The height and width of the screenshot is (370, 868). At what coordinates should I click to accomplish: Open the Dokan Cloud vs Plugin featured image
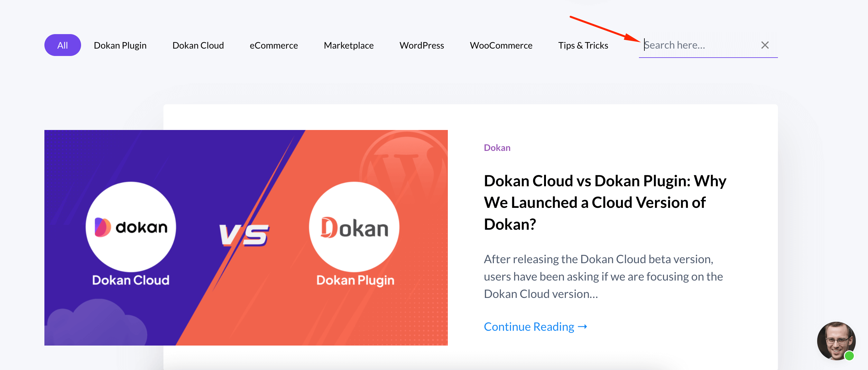(246, 237)
